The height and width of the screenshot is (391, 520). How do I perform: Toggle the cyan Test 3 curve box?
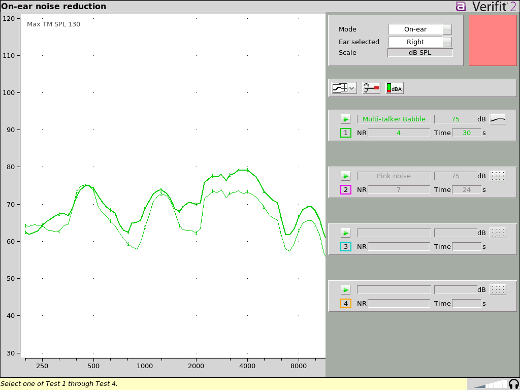pos(346,247)
